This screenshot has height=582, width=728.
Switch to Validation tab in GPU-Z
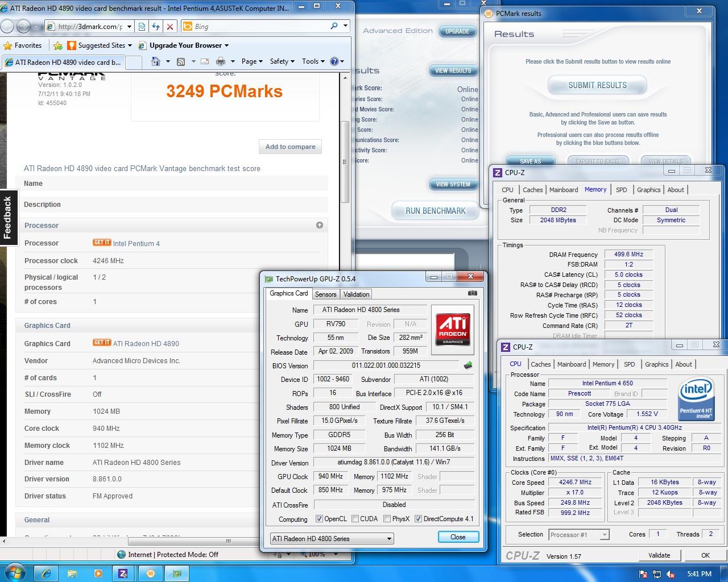(357, 294)
